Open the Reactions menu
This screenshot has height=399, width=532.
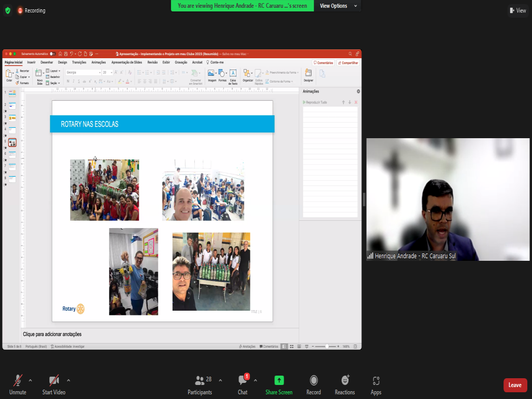(345, 381)
